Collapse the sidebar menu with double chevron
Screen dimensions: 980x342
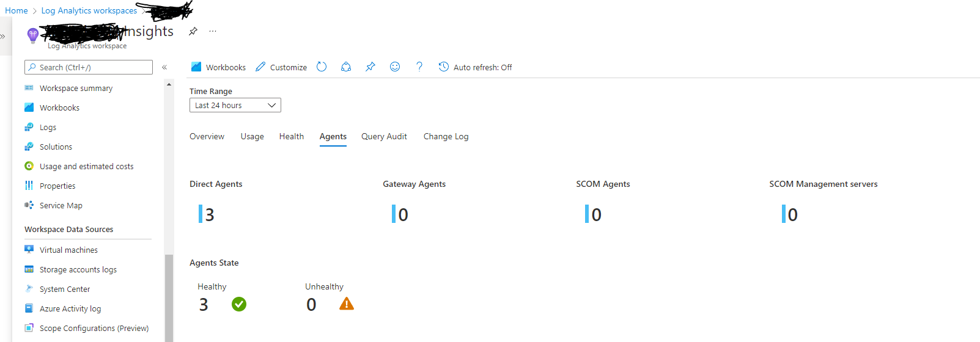164,67
